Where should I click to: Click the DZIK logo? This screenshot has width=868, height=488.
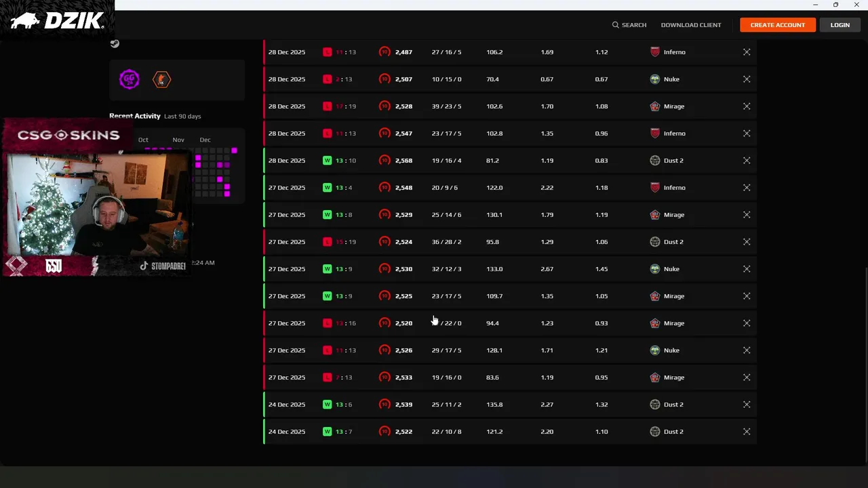coord(57,20)
